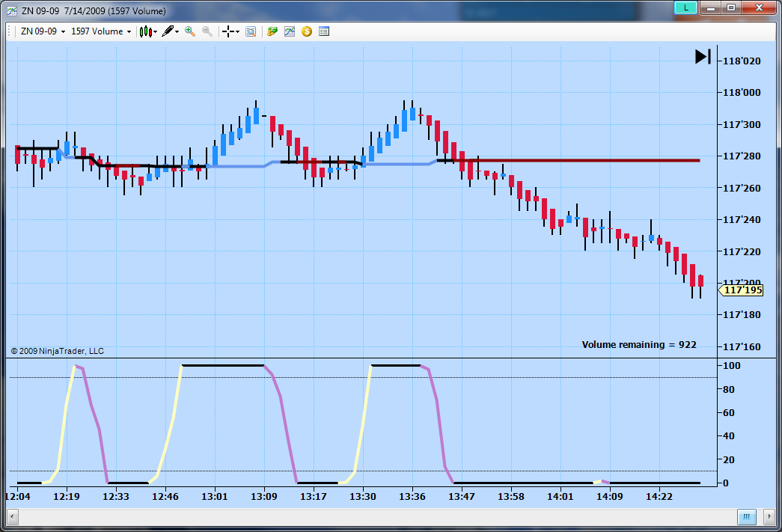The height and width of the screenshot is (532, 782).
Task: Click the candlestick chart style icon
Action: (x=146, y=31)
